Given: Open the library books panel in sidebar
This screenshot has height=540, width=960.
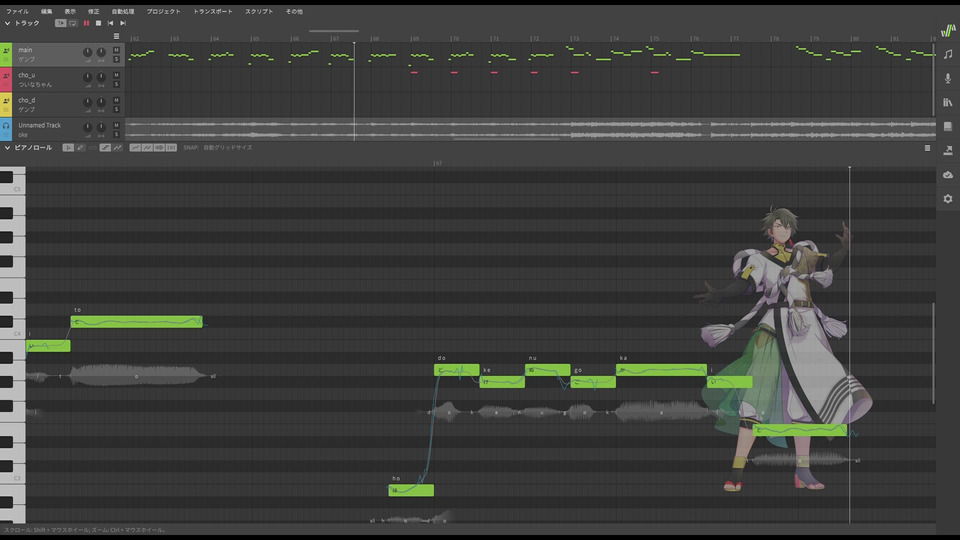Looking at the screenshot, I should (948, 102).
